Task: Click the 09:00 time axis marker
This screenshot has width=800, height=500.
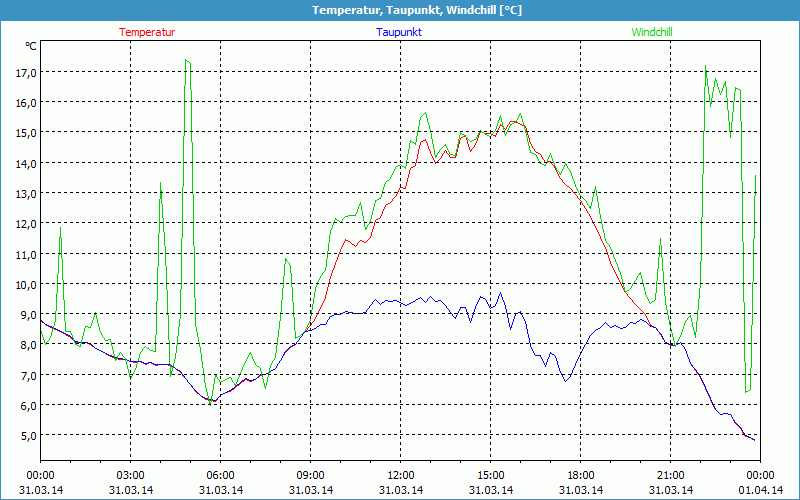Action: [311, 475]
